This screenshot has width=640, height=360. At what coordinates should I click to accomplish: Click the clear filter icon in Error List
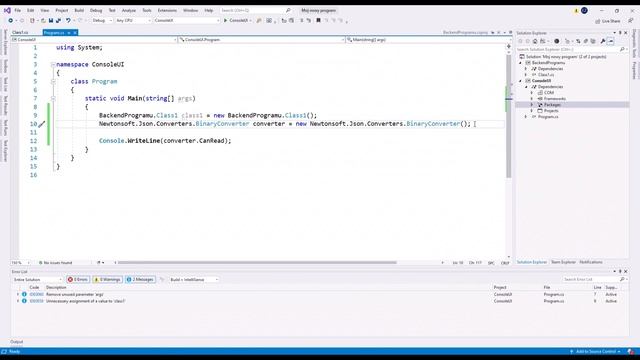coord(162,280)
